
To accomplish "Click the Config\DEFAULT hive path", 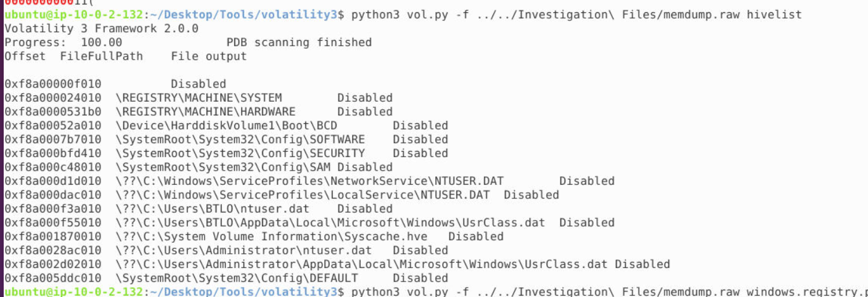I will (236, 278).
